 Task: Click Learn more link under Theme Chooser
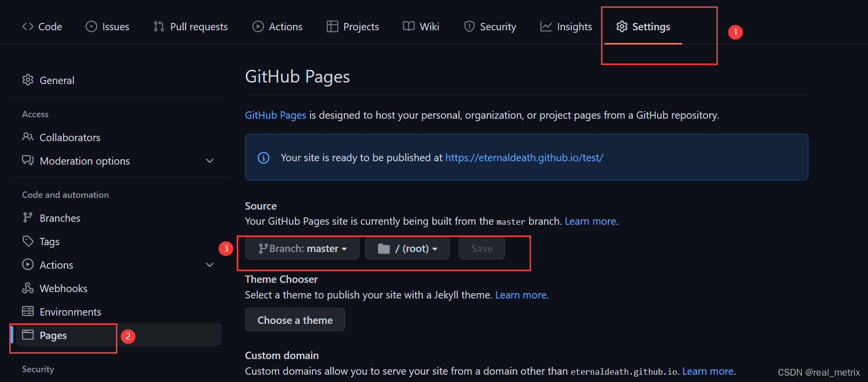point(521,295)
